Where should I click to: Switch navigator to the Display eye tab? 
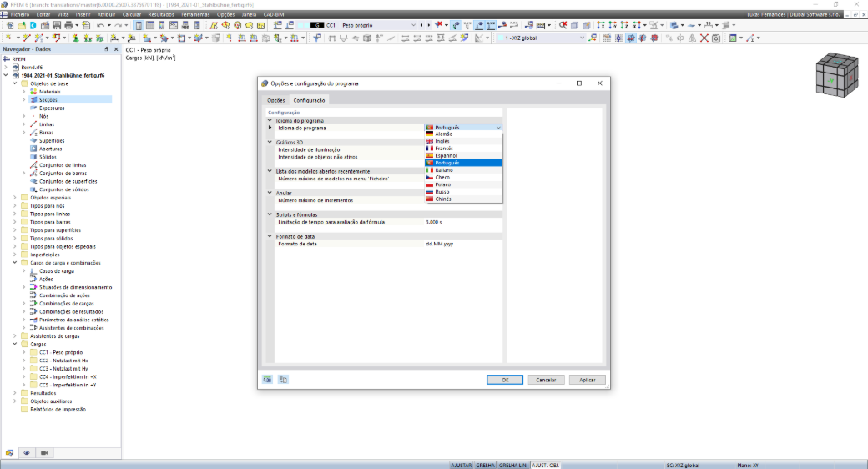click(x=27, y=452)
